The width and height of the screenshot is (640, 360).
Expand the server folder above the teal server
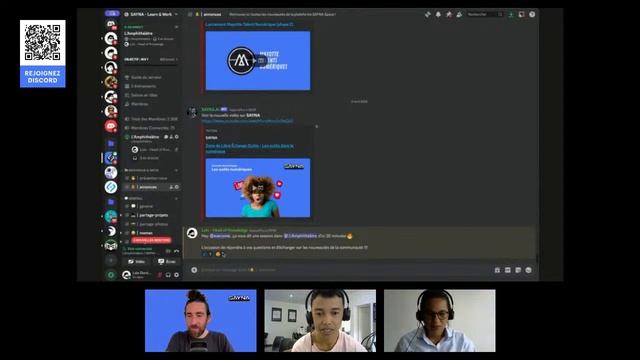pyautogui.click(x=111, y=202)
